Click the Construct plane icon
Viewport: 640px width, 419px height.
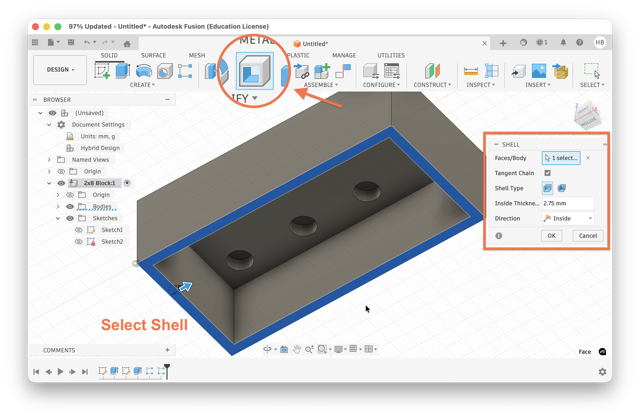432,71
